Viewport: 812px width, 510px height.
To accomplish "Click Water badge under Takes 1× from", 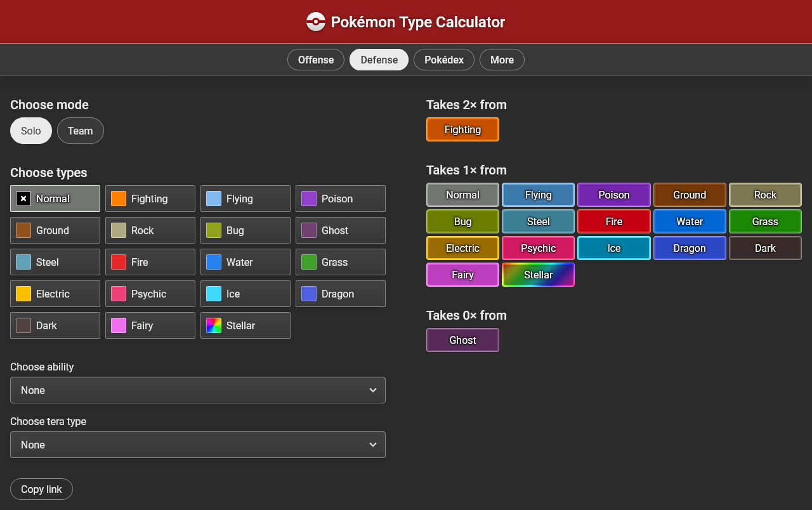I will 690,221.
